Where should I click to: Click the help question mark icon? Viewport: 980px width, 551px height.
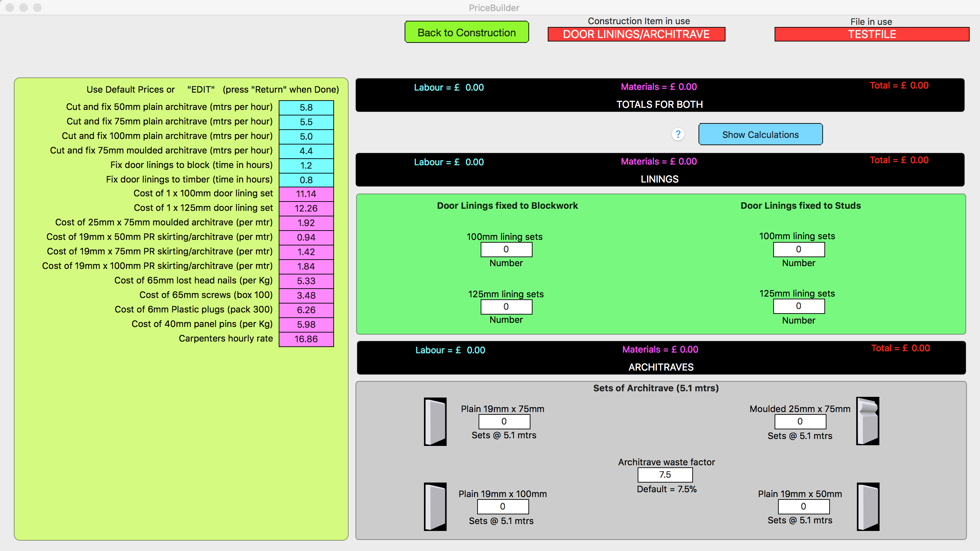coord(678,134)
